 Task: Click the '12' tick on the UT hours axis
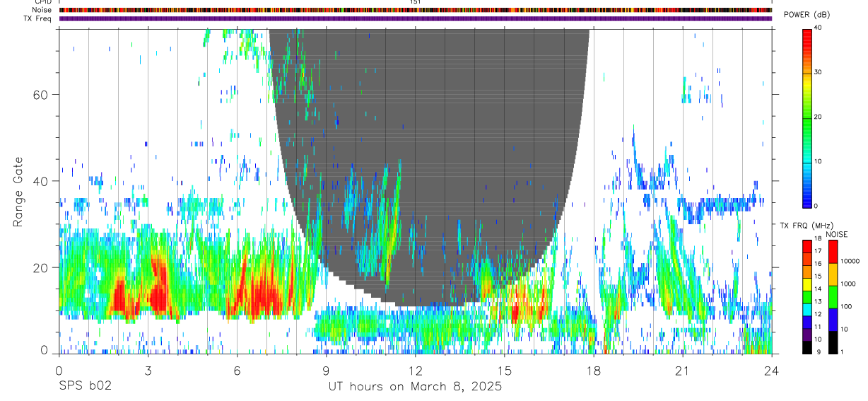(415, 371)
